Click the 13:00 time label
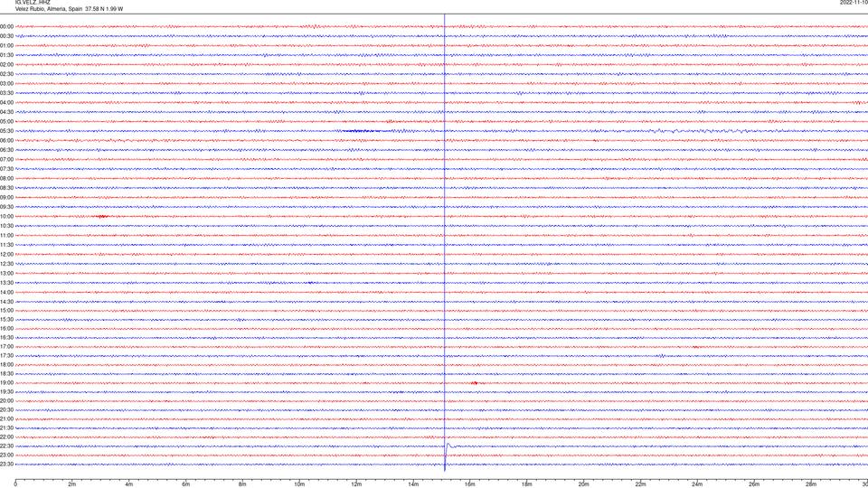The width and height of the screenshot is (868, 488). [6, 273]
